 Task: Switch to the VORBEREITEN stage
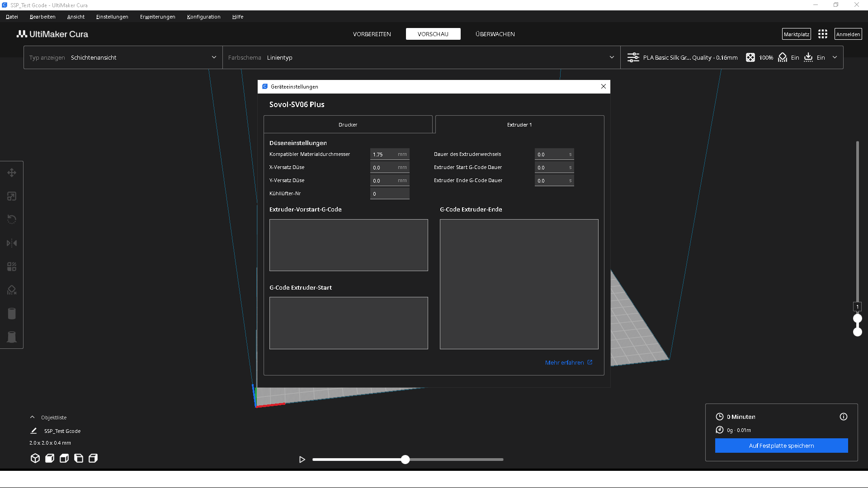[x=372, y=34]
